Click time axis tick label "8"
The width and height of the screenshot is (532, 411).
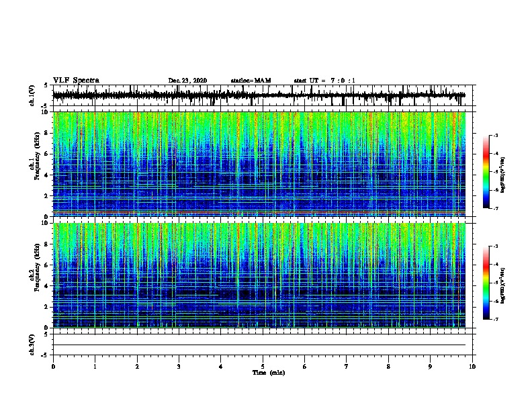pyautogui.click(x=388, y=366)
